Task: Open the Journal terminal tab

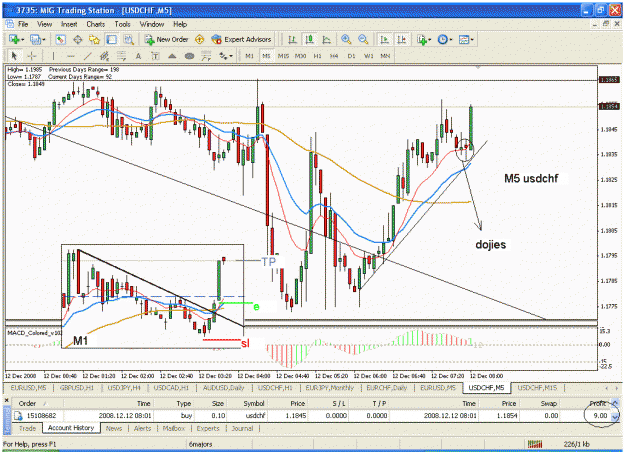Action: pyautogui.click(x=242, y=428)
